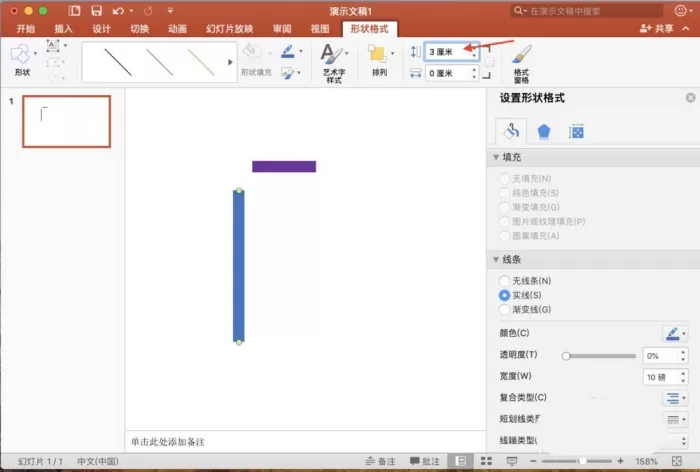Toggle the lock aspect ratio checkbox
The image size is (700, 472).
point(489,62)
